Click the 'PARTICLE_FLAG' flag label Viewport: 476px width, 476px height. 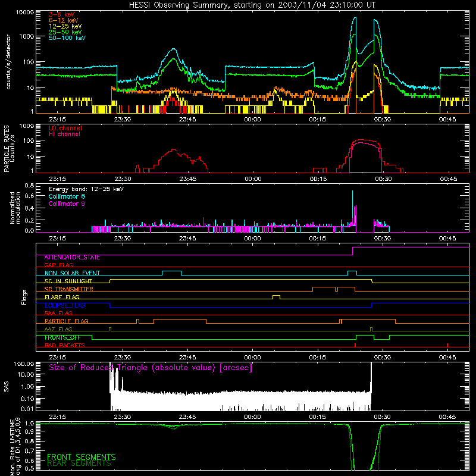coord(66,321)
